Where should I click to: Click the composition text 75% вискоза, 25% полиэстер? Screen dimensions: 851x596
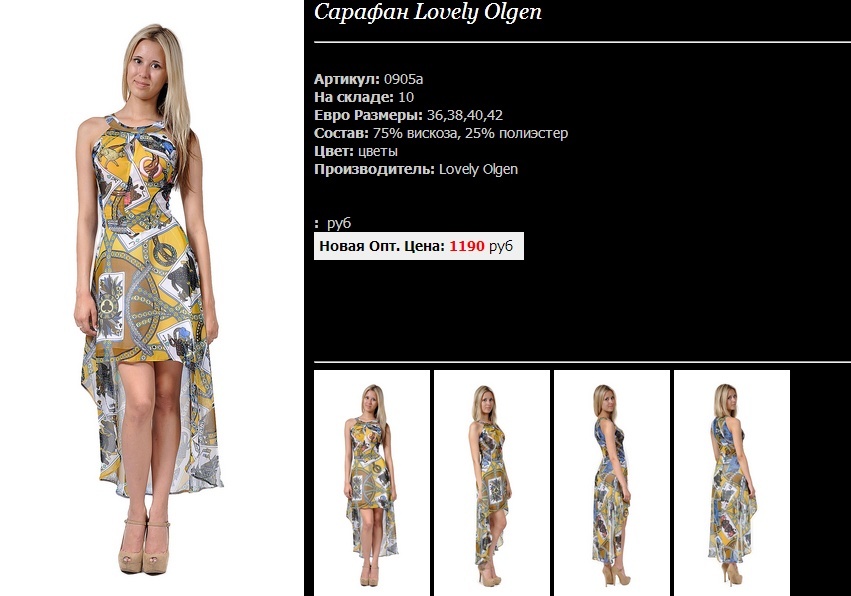click(x=471, y=133)
